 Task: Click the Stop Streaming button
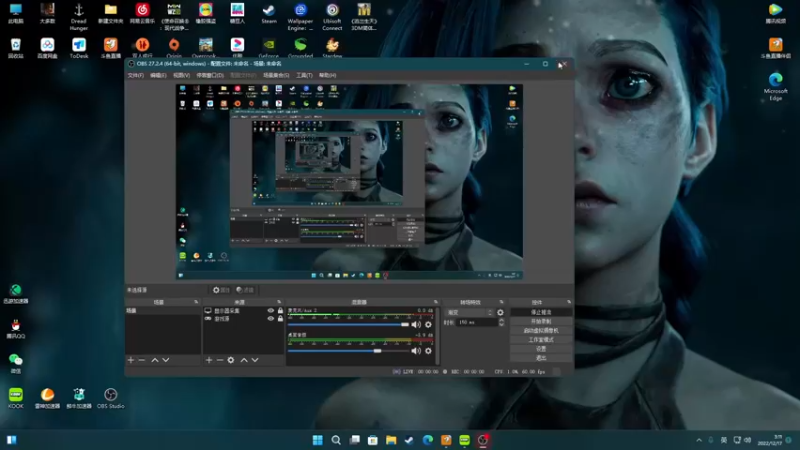(x=541, y=312)
